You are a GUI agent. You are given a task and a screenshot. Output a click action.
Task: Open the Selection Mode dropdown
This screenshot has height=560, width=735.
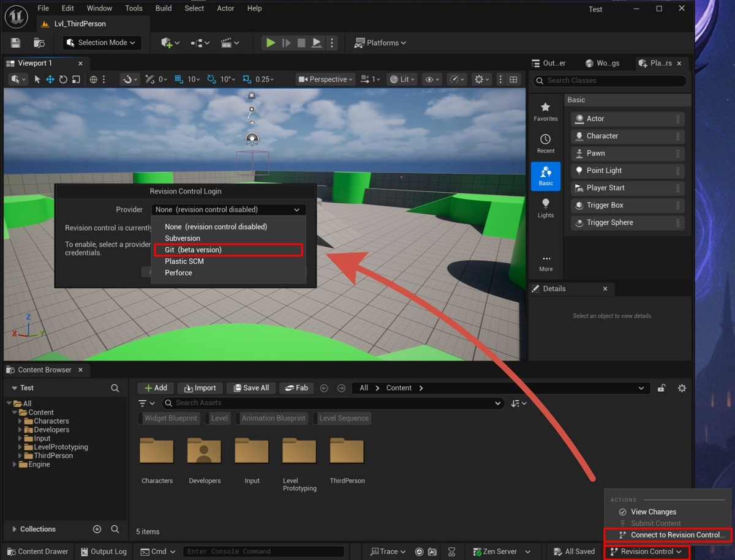tap(102, 43)
